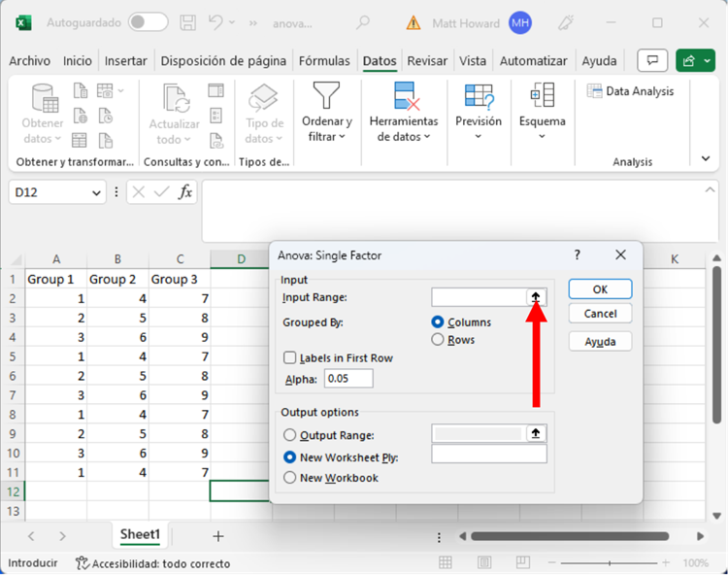Add a new sheet with plus icon

point(218,535)
